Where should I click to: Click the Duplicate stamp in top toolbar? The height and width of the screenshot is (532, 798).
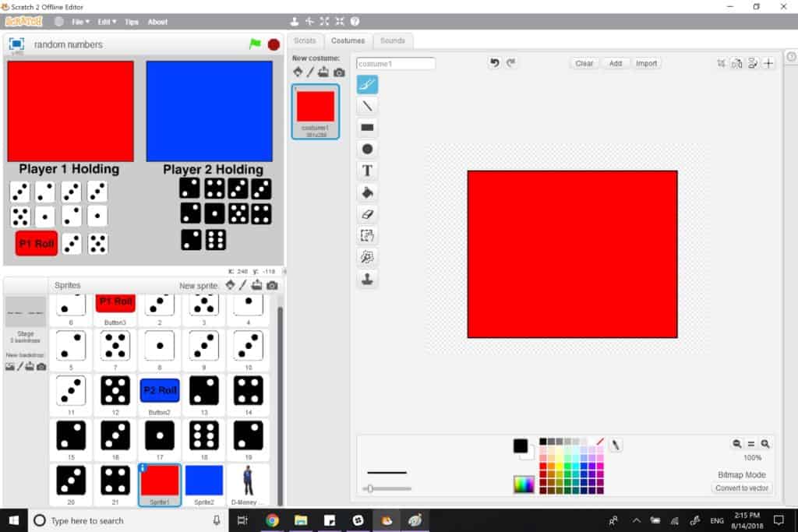coord(294,21)
